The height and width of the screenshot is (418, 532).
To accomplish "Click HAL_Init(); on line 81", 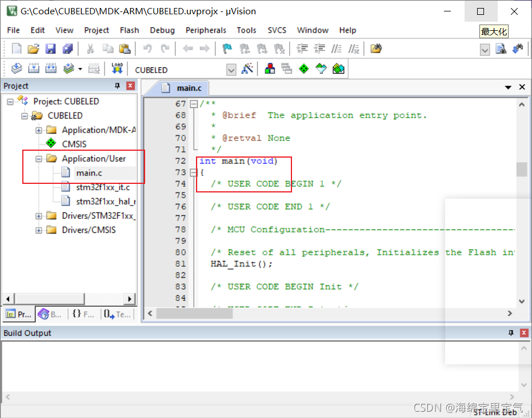I will (x=241, y=264).
